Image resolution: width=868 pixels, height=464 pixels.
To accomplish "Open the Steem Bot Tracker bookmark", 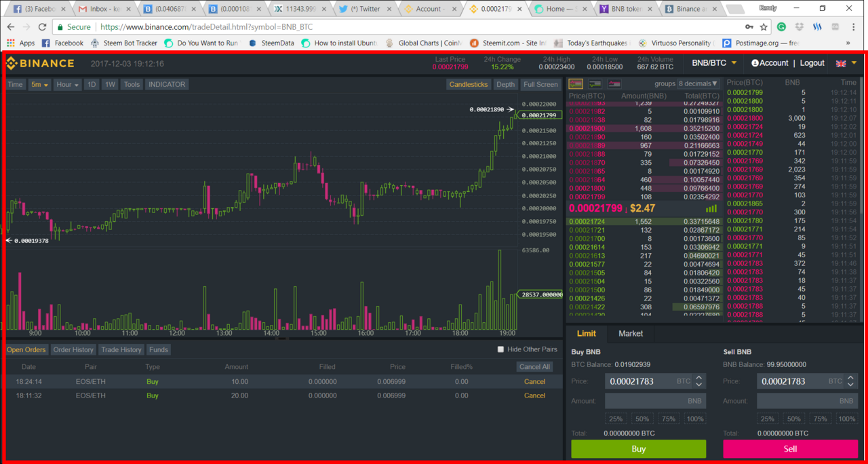I will [x=123, y=43].
